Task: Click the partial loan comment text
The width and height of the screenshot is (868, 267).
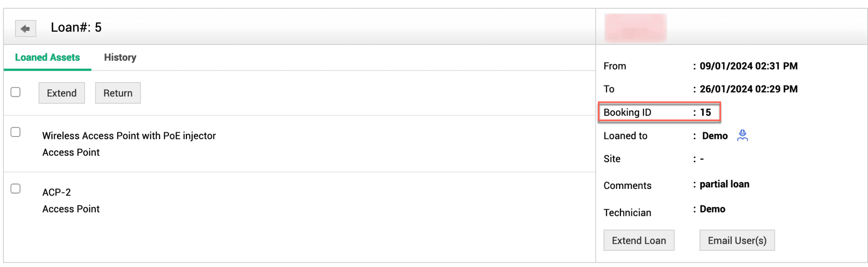Action: [724, 184]
